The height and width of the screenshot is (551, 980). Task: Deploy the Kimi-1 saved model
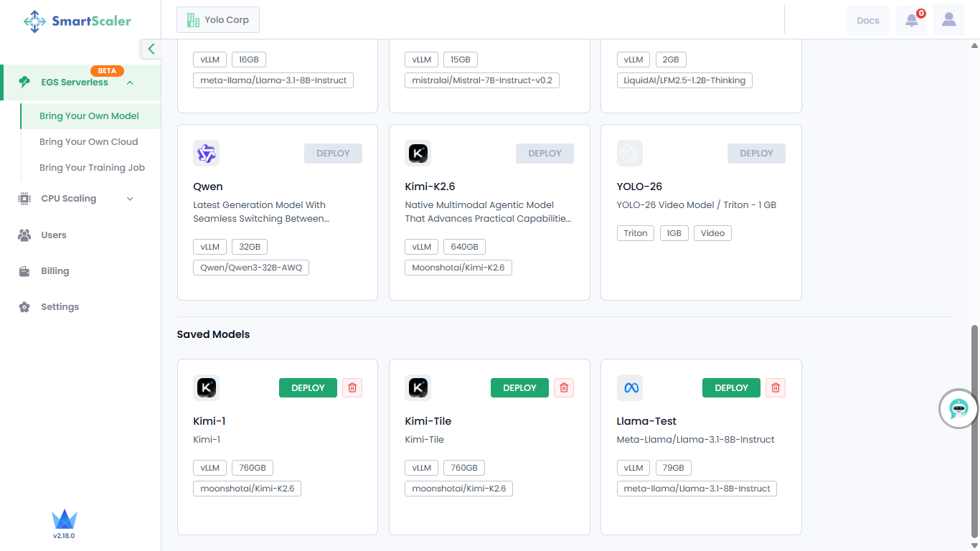pos(308,387)
